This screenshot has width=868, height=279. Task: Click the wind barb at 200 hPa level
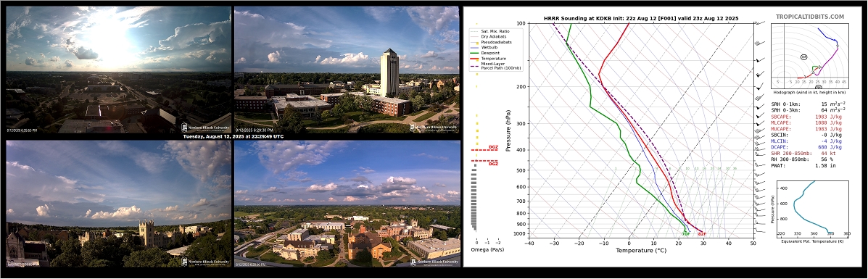(761, 87)
